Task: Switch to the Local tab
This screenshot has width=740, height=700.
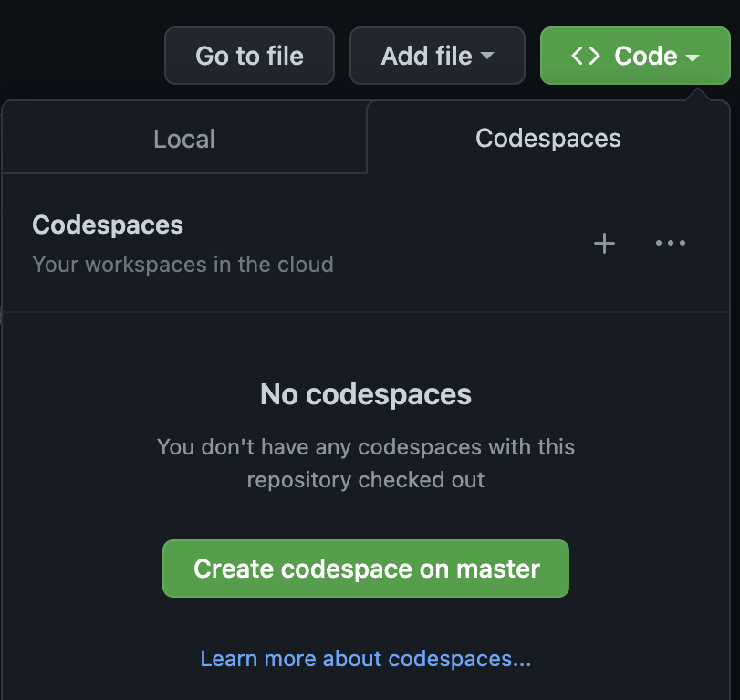Action: pyautogui.click(x=184, y=139)
